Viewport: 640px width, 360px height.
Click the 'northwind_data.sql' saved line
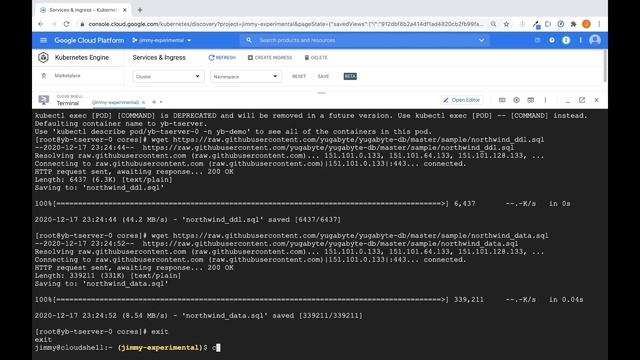tap(198, 316)
